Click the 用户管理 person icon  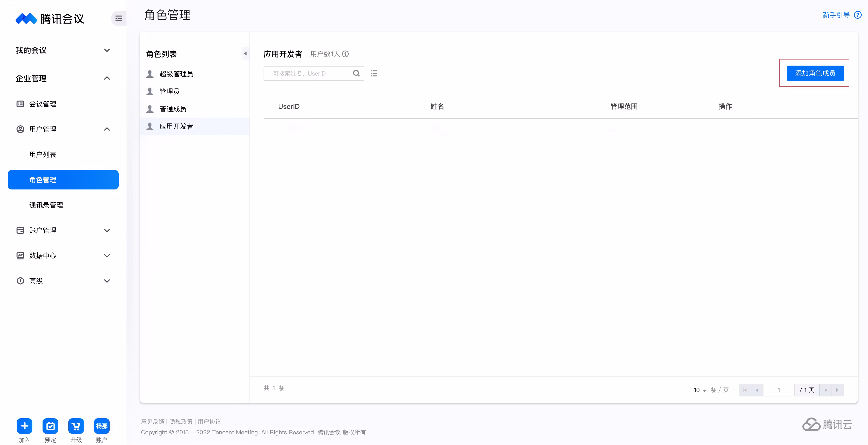20,129
